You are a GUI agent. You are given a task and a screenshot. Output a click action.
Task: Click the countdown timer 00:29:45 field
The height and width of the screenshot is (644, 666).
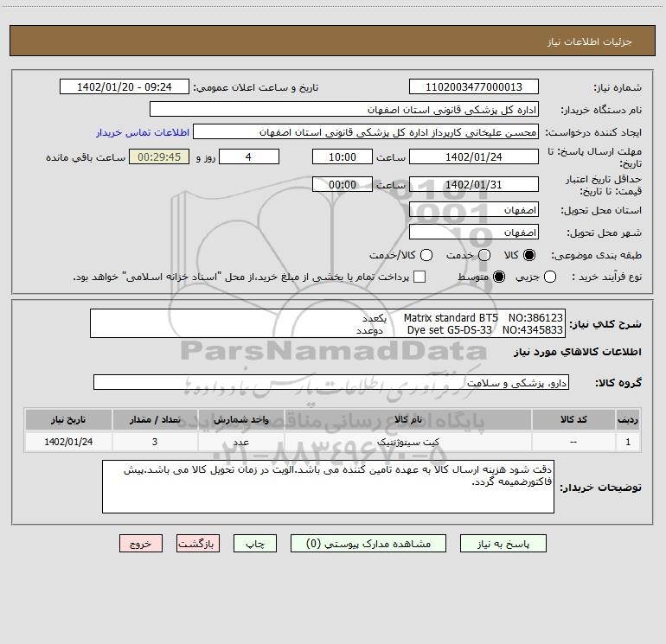coord(159,156)
